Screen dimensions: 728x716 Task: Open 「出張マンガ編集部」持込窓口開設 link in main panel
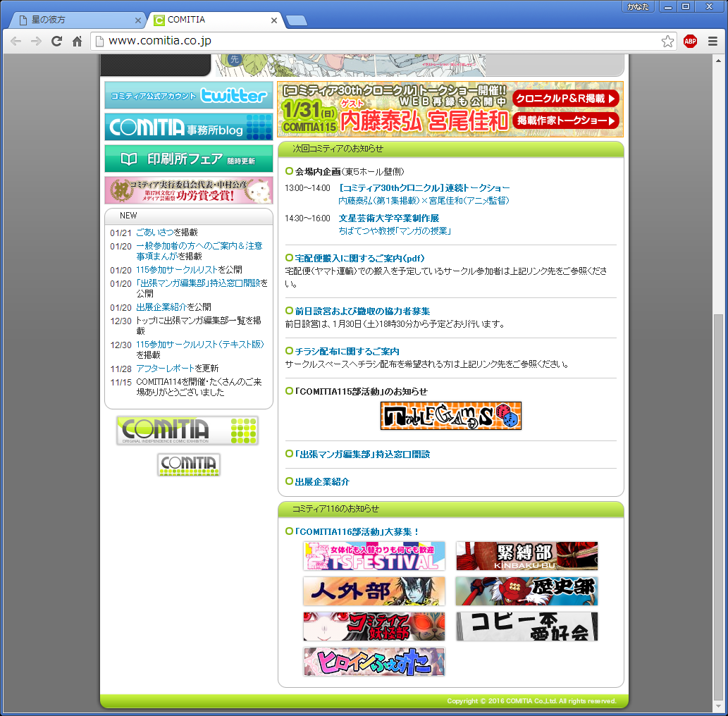(x=363, y=454)
